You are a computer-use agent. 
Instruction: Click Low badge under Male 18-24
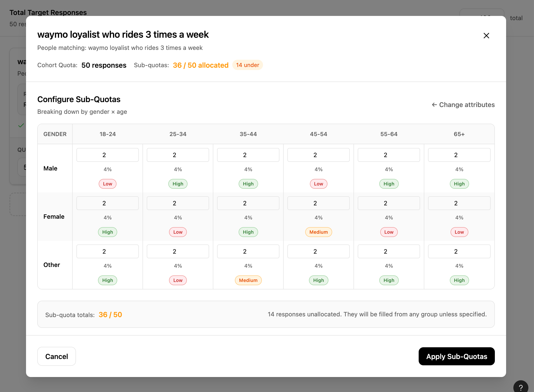107,184
